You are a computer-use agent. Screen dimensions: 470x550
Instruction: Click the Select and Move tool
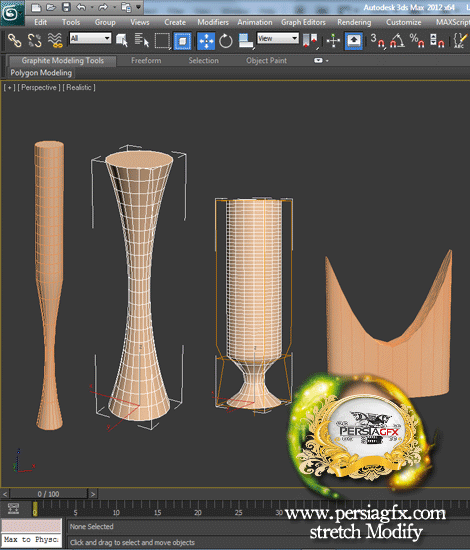click(x=206, y=41)
